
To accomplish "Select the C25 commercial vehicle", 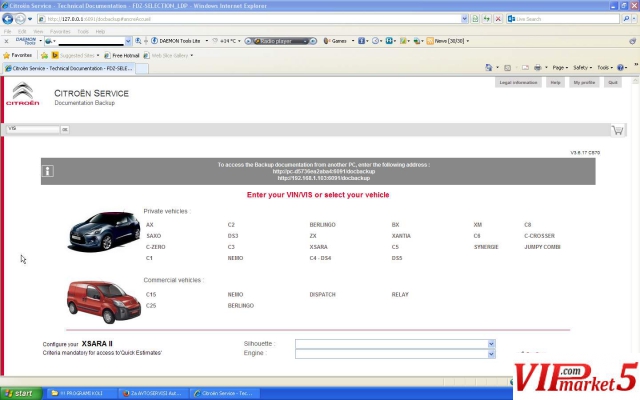I will click(x=151, y=305).
